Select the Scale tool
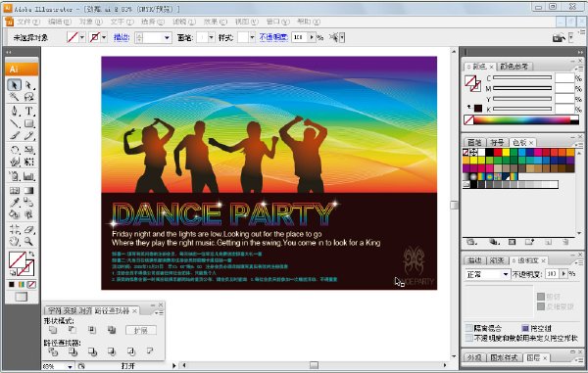Screen dimensions: 588x373 click(x=28, y=150)
